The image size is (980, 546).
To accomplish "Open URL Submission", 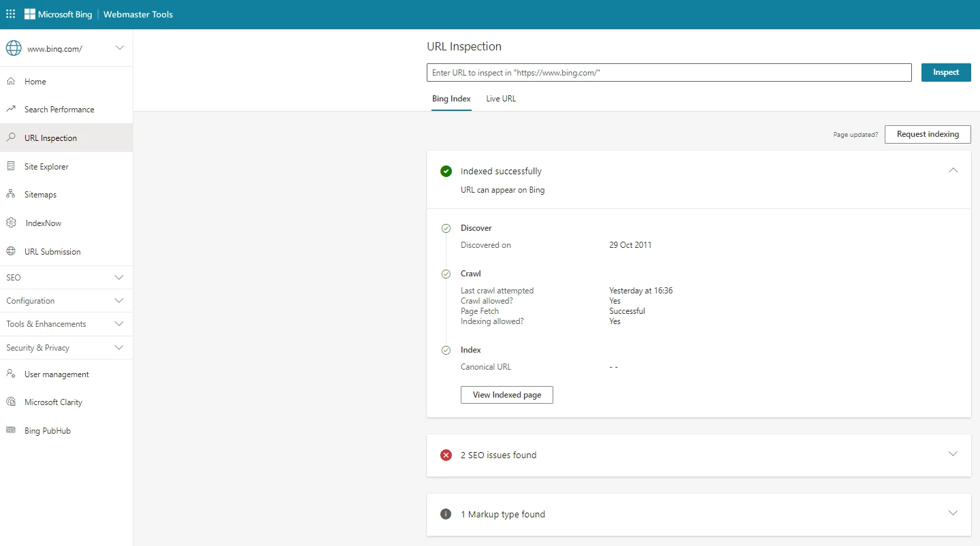I will tap(51, 251).
